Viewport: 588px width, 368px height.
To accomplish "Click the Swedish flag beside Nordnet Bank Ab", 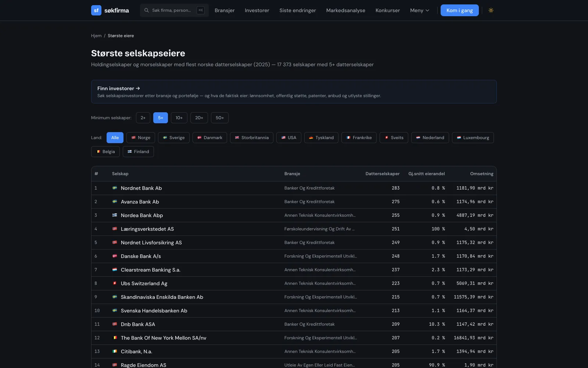I will [115, 188].
